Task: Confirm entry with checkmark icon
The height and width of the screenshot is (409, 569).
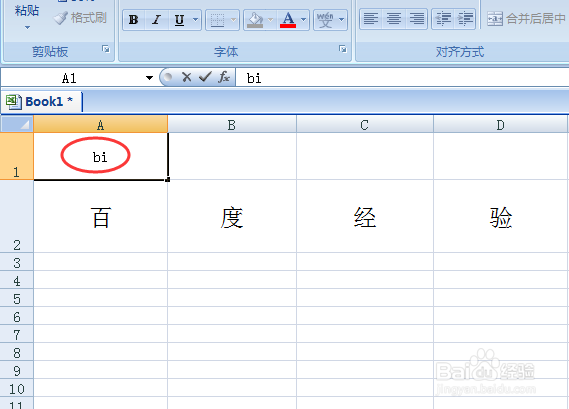Action: [x=205, y=77]
